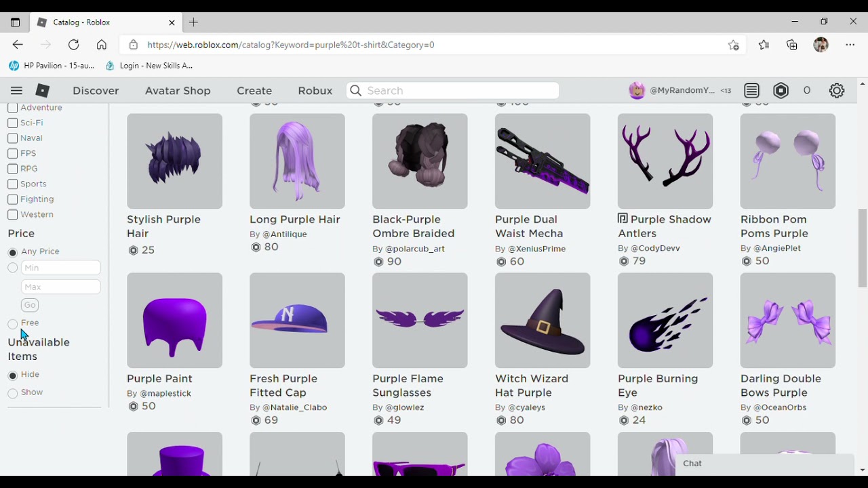Check the Fighting genre checkbox
This screenshot has height=488, width=868.
12,199
